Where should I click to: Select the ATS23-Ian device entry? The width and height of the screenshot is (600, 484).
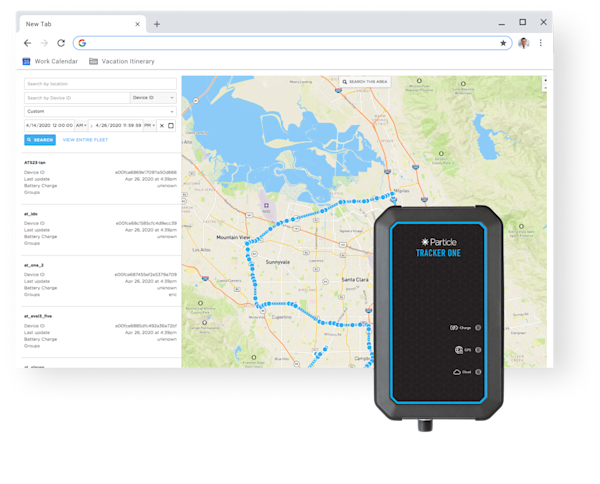pos(100,178)
